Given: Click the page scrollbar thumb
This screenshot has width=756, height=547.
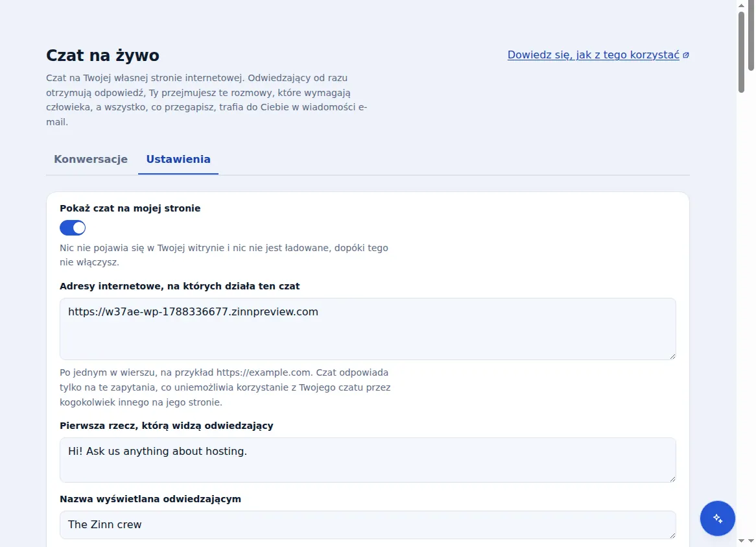Looking at the screenshot, I should point(742,51).
